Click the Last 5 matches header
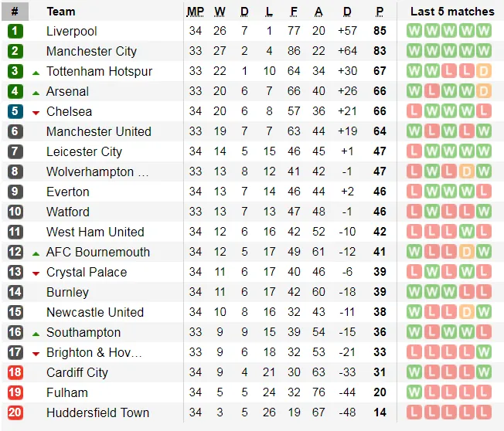 click(x=451, y=12)
